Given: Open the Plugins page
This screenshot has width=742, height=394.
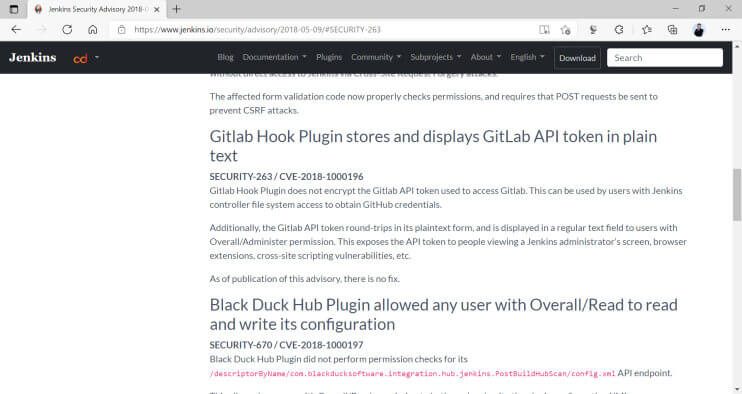Looking at the screenshot, I should 329,57.
